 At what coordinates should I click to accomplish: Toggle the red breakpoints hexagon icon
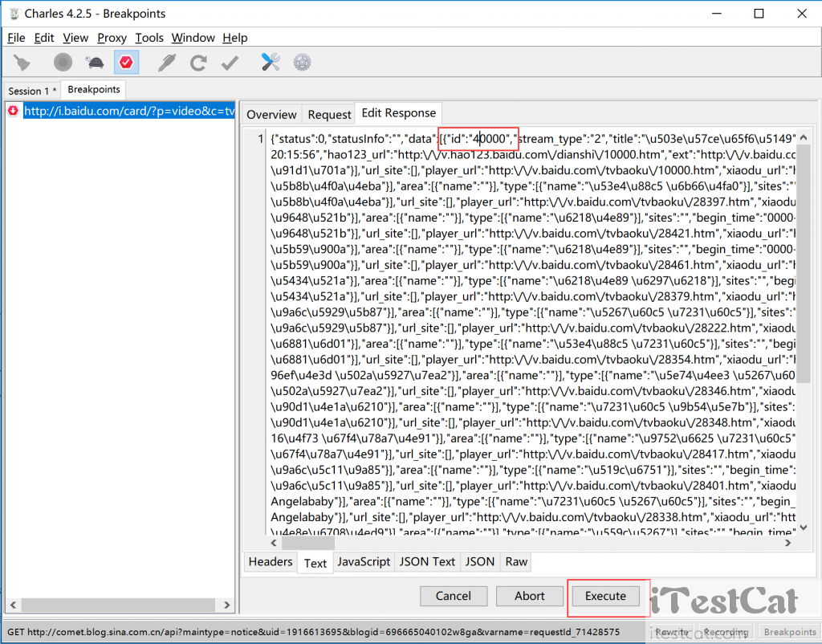126,62
